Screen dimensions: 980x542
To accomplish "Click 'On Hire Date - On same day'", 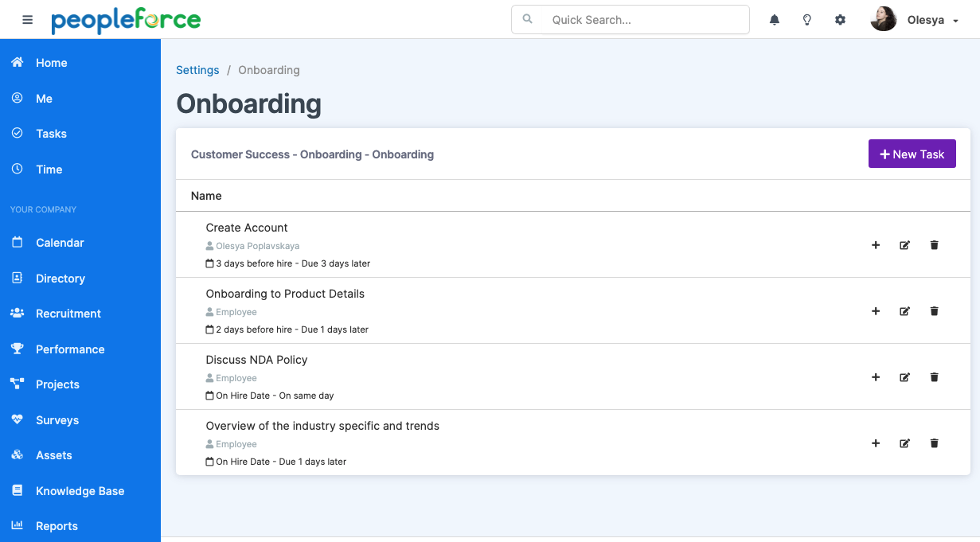I will (x=275, y=396).
